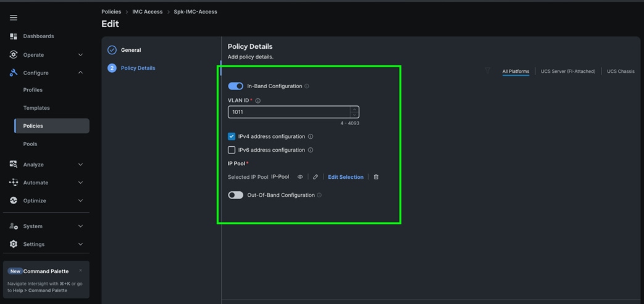The height and width of the screenshot is (304, 644).
Task: Collapse the Configure section chevron
Action: (x=80, y=73)
